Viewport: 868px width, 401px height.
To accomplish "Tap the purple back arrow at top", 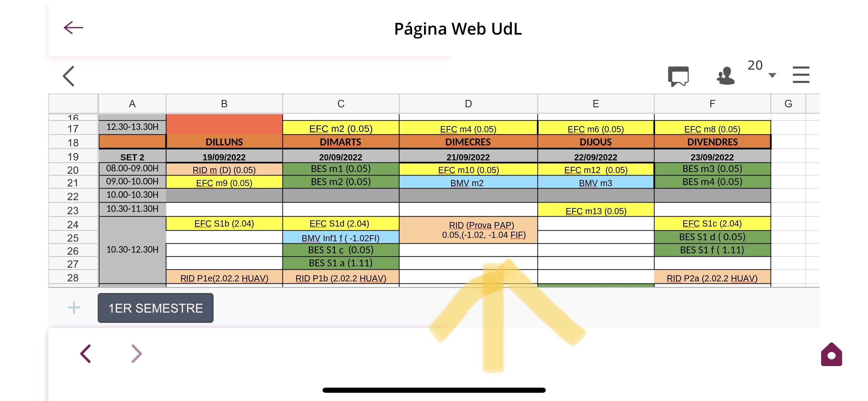I will 73,28.
